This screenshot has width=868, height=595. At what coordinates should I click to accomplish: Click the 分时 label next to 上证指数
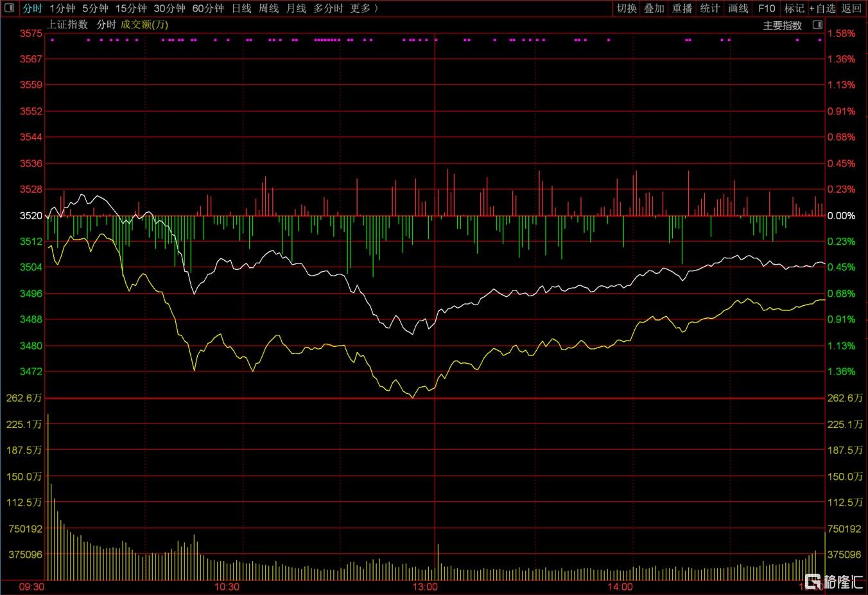(106, 24)
